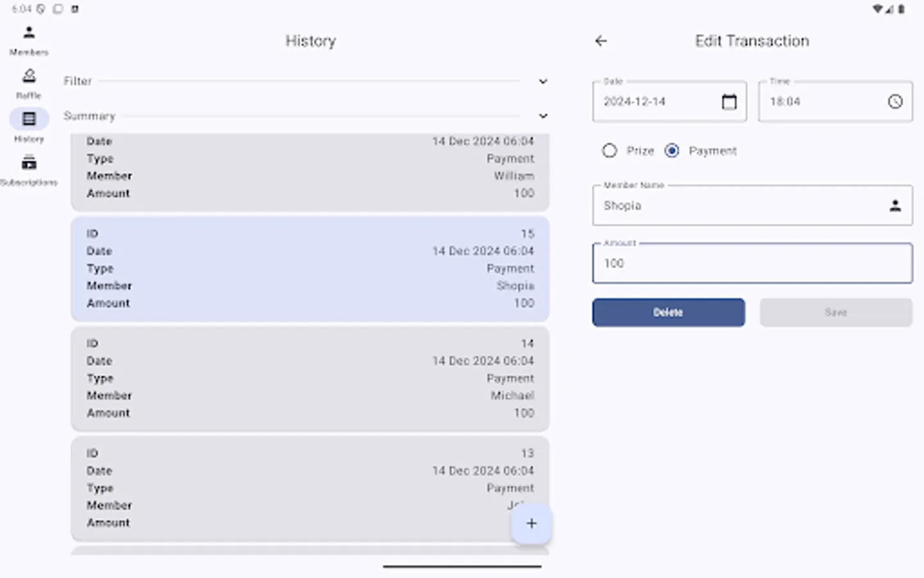This screenshot has width=924, height=578.
Task: Click the Prize option label
Action: tap(640, 151)
